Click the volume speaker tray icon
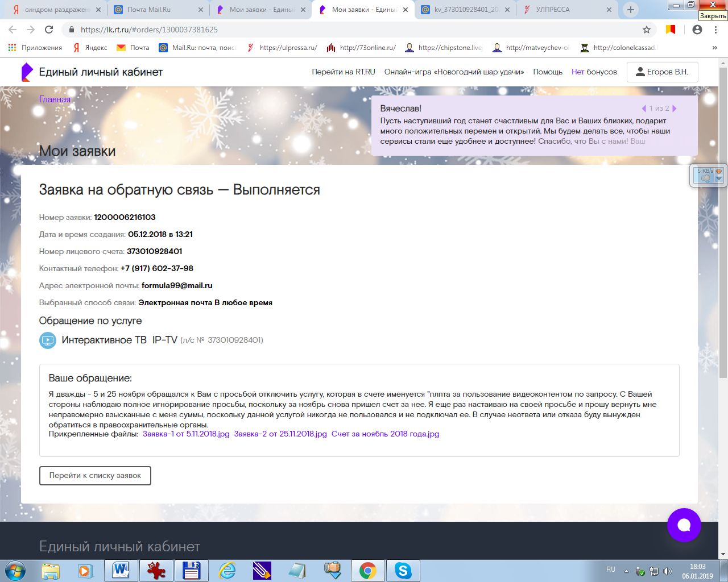 [x=667, y=571]
